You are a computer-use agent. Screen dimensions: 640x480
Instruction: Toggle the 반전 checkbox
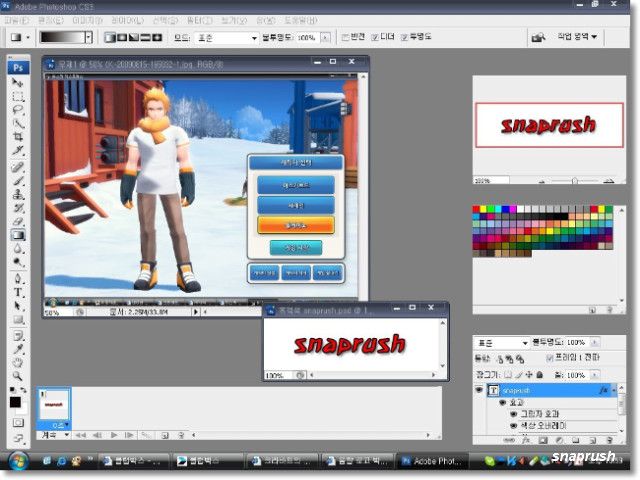point(345,37)
